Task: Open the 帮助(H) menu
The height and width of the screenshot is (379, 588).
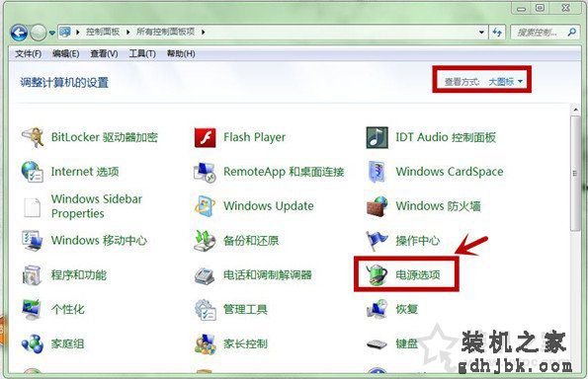Action: click(181, 53)
